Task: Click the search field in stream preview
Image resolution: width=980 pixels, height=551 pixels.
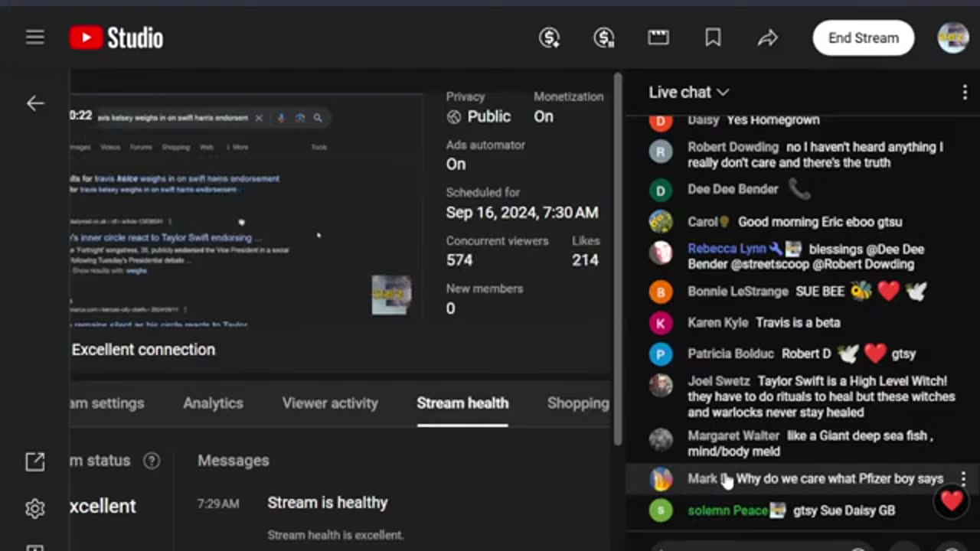Action: 212,118
